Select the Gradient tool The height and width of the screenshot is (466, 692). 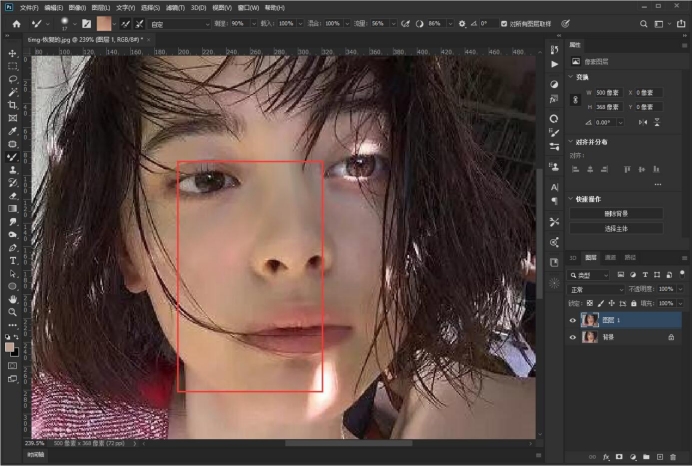point(12,209)
